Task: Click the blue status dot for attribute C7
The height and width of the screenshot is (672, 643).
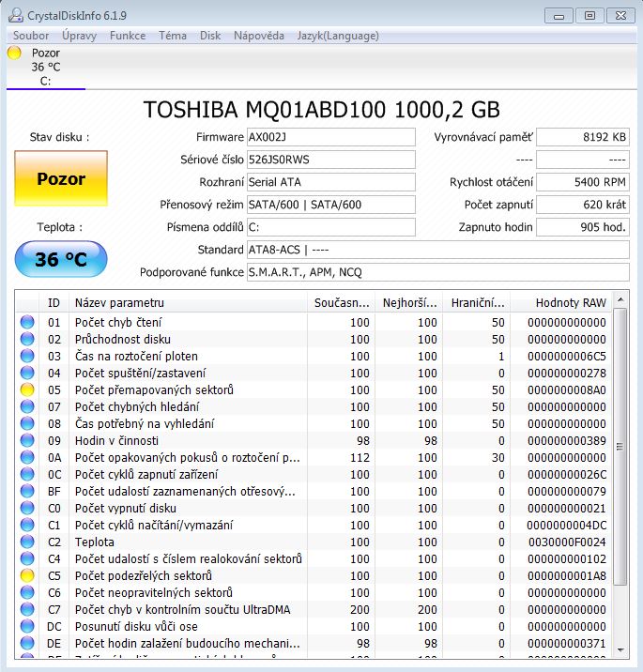Action: 27,609
